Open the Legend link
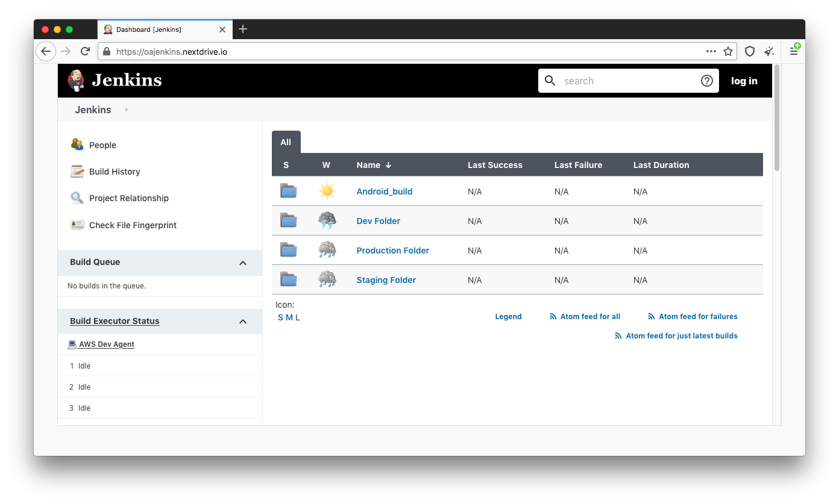839x504 pixels. click(x=508, y=317)
